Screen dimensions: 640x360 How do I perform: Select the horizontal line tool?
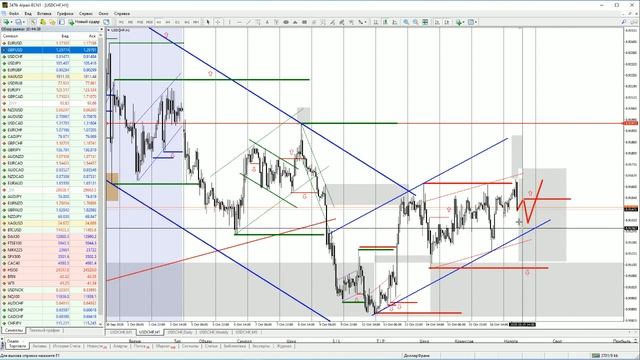(x=239, y=22)
